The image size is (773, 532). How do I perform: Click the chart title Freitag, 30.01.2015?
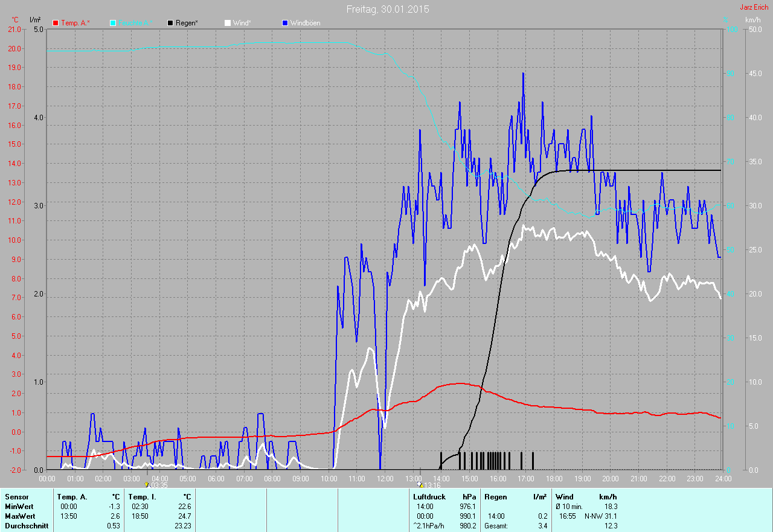pos(388,9)
